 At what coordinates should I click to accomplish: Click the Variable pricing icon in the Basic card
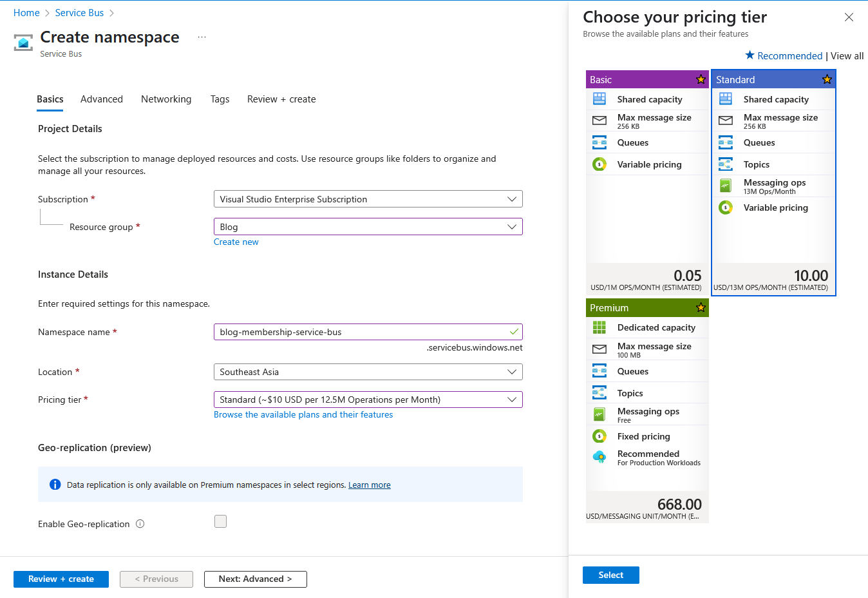click(599, 164)
